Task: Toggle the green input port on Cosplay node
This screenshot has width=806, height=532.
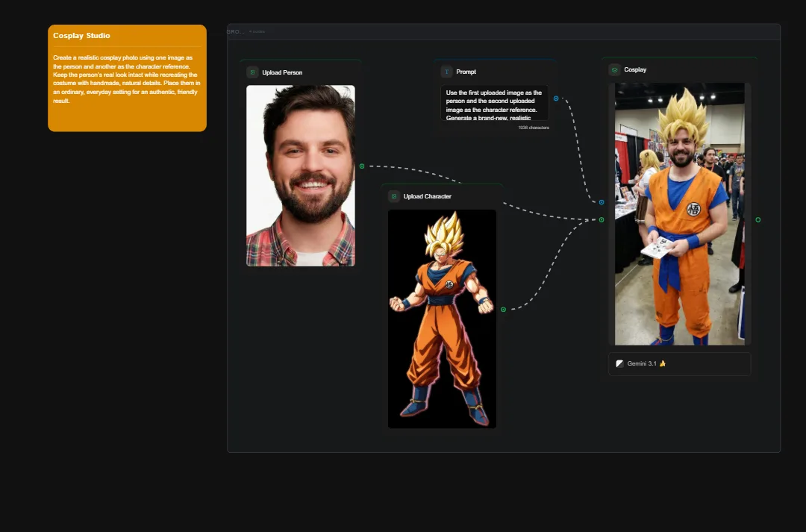Action: pyautogui.click(x=601, y=219)
